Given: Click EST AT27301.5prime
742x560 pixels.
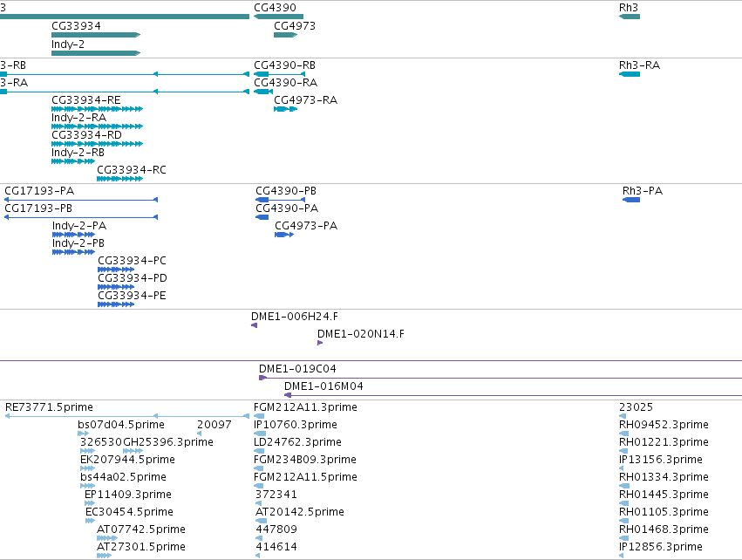Looking at the screenshot, I should [x=104, y=557].
